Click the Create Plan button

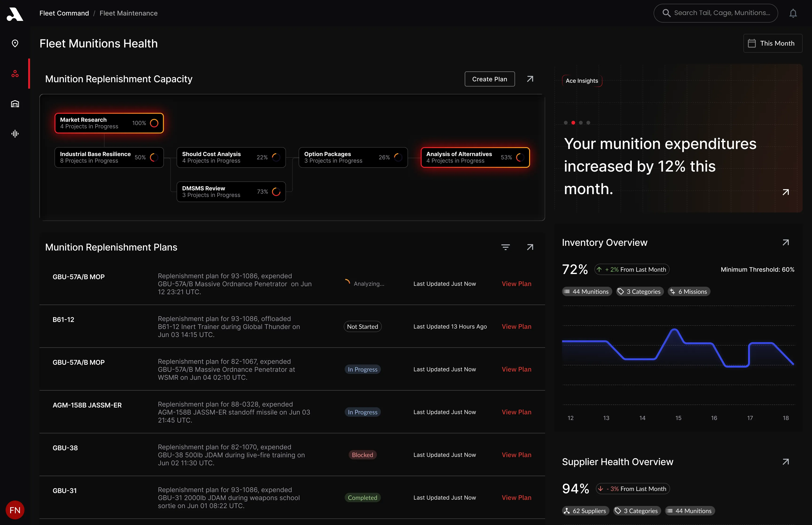point(490,79)
